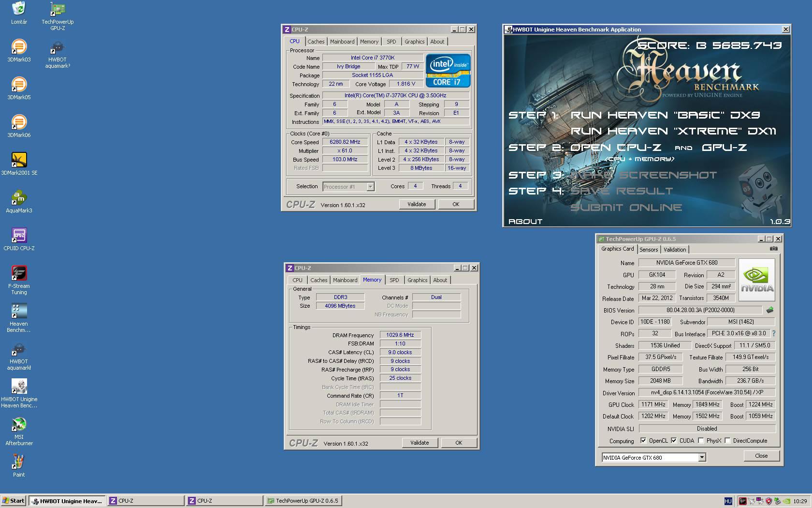
Task: Expand the Processor #1 selection dropdown
Action: tap(370, 186)
